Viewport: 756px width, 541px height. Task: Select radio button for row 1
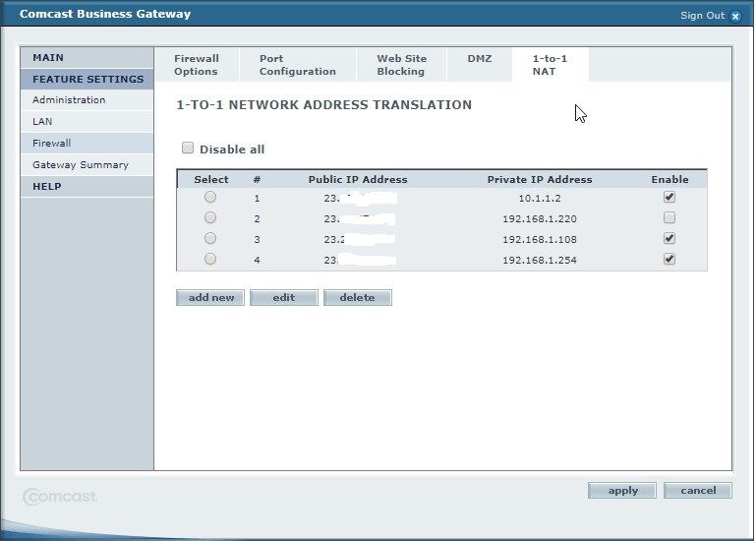[x=210, y=197]
